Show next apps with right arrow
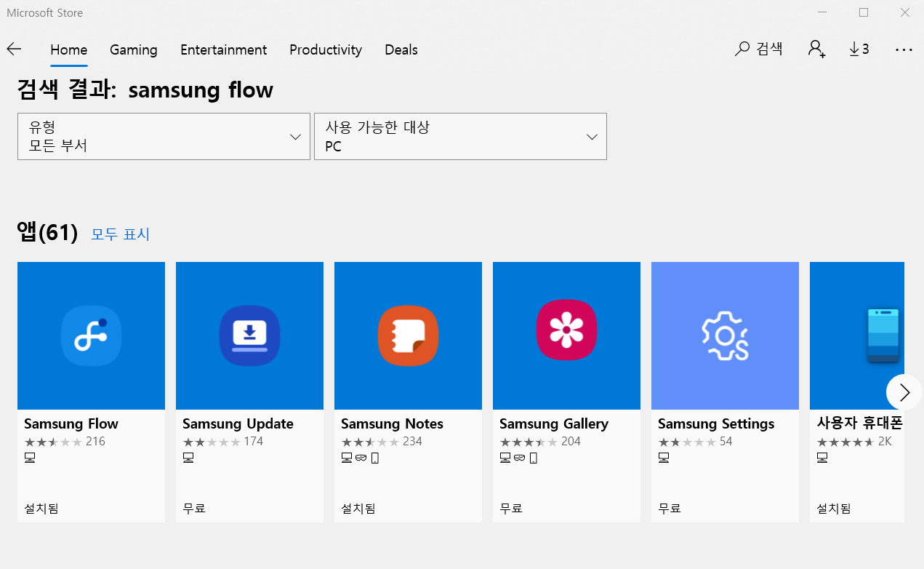Screen dimensions: 924x569 click(904, 392)
